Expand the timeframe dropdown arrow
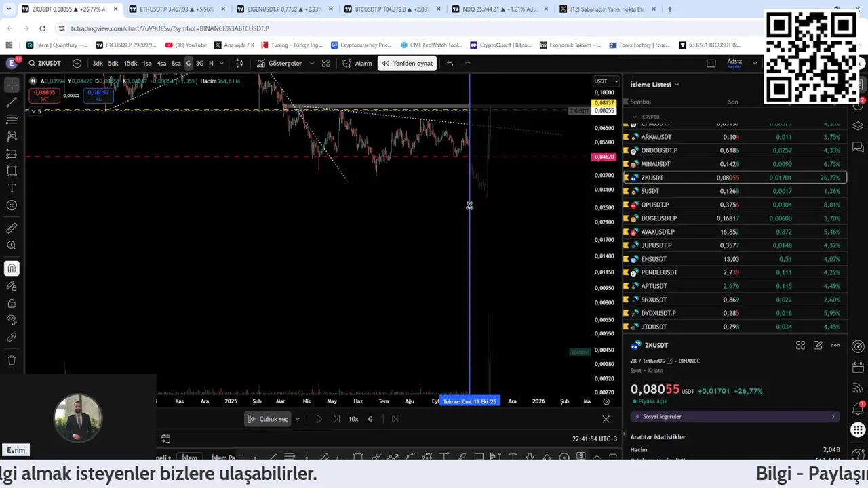The image size is (868, 488). point(221,63)
